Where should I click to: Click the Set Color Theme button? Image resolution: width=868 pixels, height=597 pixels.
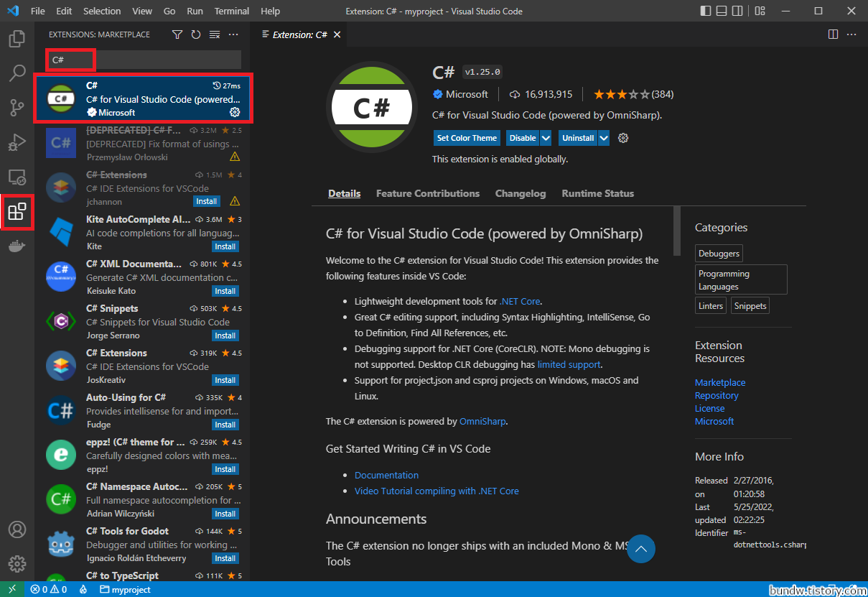click(x=467, y=138)
